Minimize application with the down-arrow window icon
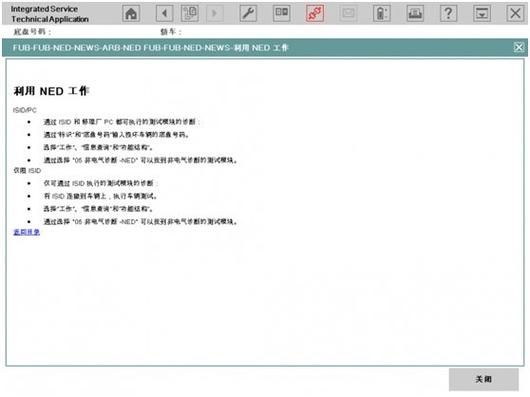This screenshot has width=530, height=397. [482, 14]
